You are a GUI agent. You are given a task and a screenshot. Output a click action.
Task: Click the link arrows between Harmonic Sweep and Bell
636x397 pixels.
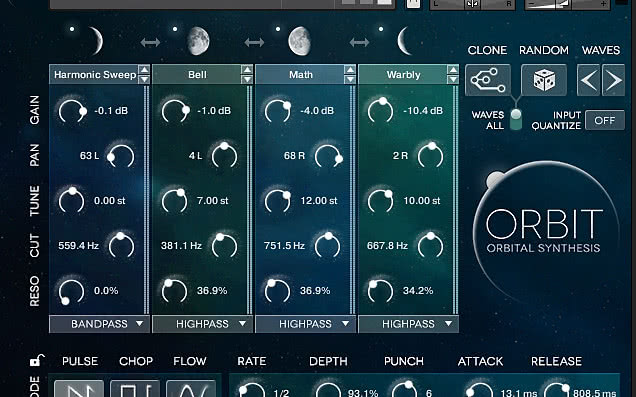point(150,42)
